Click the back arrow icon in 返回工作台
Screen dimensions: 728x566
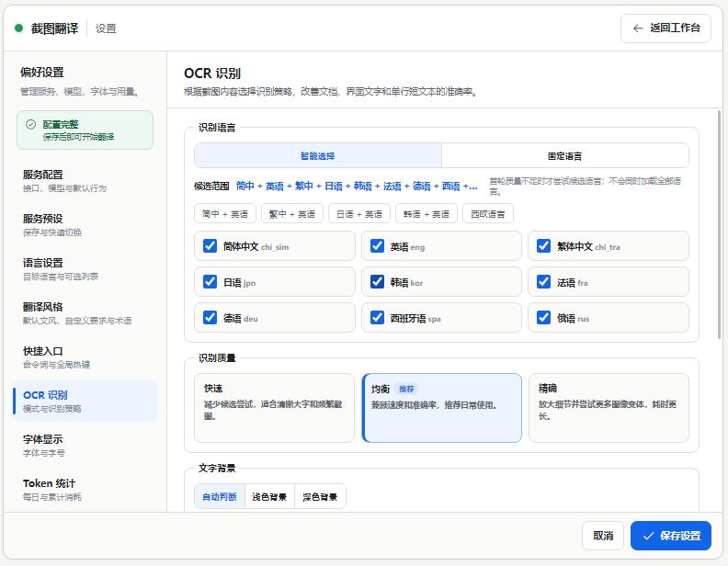pyautogui.click(x=638, y=28)
